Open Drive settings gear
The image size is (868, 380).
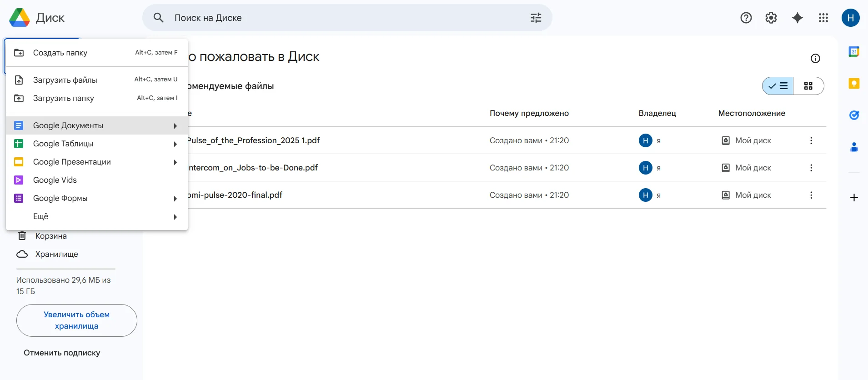tap(771, 18)
